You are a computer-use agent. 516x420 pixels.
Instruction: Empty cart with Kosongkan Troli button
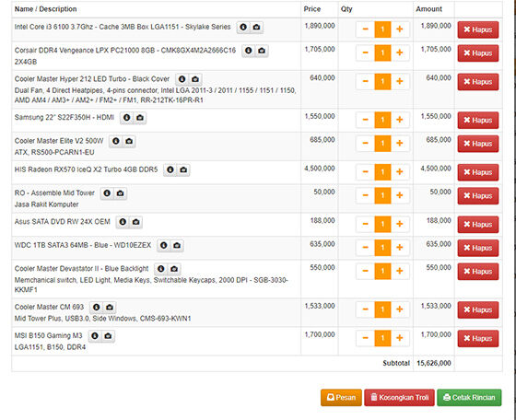[400, 397]
